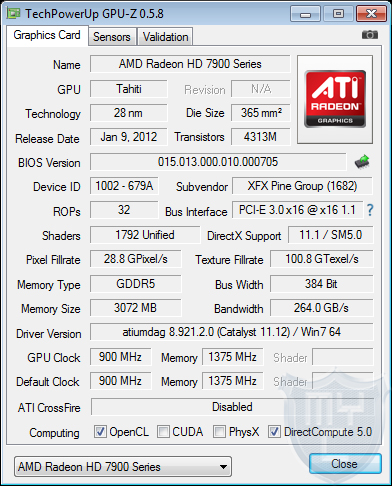Click the camera screenshot icon

tap(370, 34)
